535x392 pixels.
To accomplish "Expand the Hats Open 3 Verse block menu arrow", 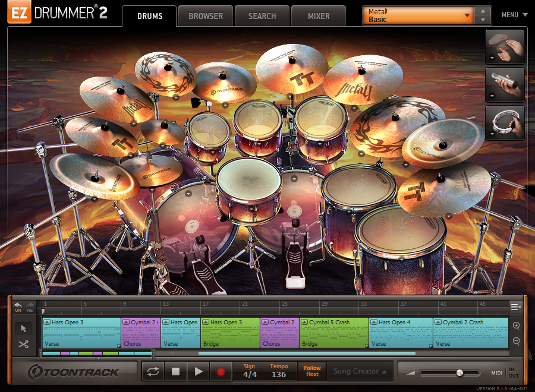I will (x=47, y=322).
